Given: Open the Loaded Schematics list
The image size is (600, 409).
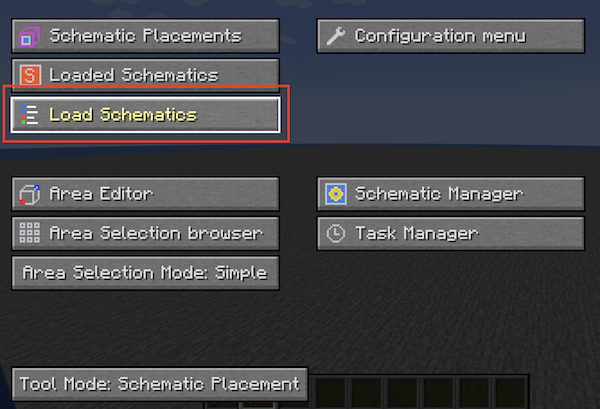Looking at the screenshot, I should click(x=145, y=75).
